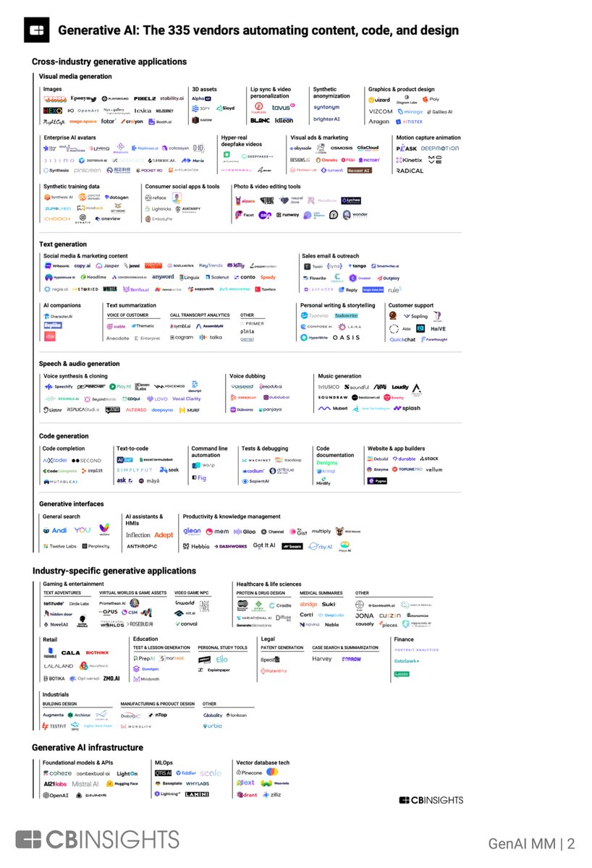
Task: Click the CB Insights logo beside the title
Action: pyautogui.click(x=36, y=30)
